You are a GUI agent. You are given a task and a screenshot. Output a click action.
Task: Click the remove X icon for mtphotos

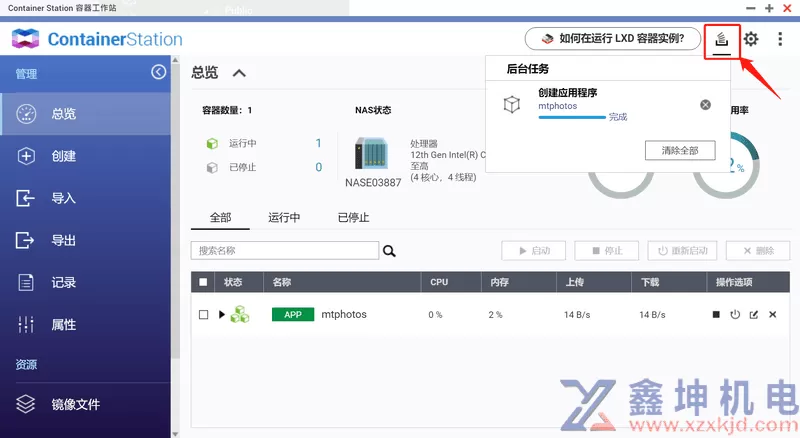coord(772,315)
